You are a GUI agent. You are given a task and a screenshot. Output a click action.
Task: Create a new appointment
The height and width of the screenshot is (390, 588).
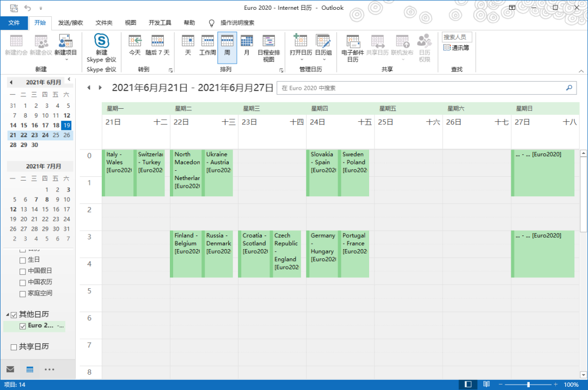tap(16, 45)
